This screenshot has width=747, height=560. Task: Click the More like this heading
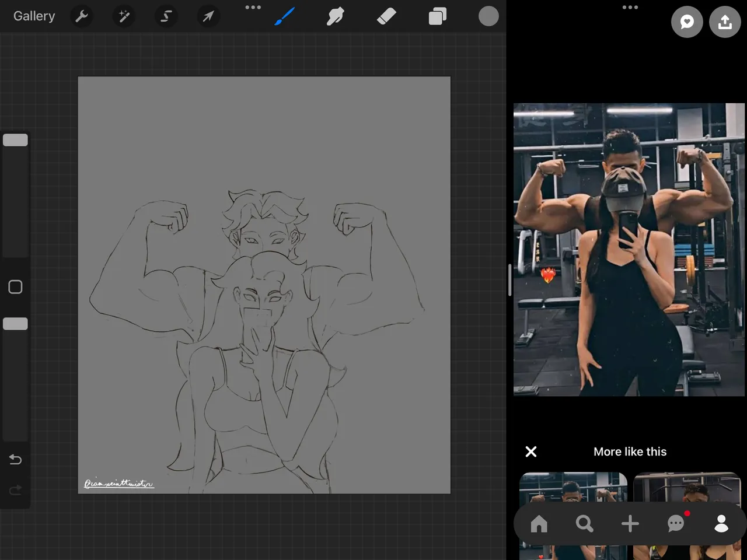tap(630, 452)
